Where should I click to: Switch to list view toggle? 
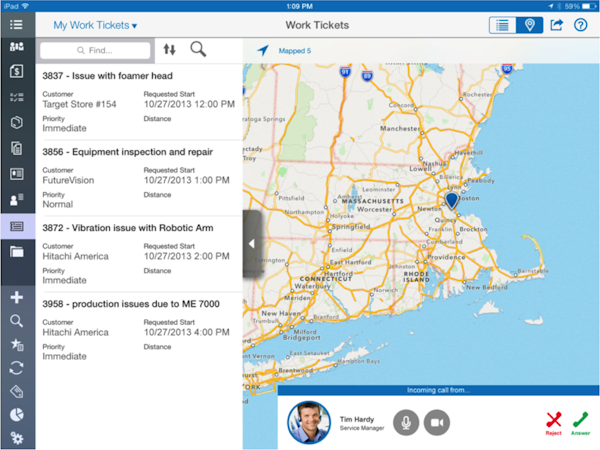(503, 24)
